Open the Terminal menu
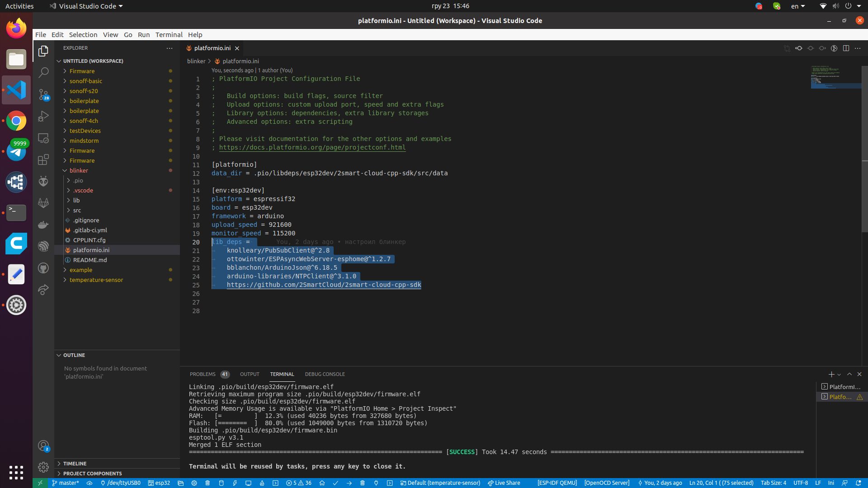868x488 pixels. tap(169, 35)
